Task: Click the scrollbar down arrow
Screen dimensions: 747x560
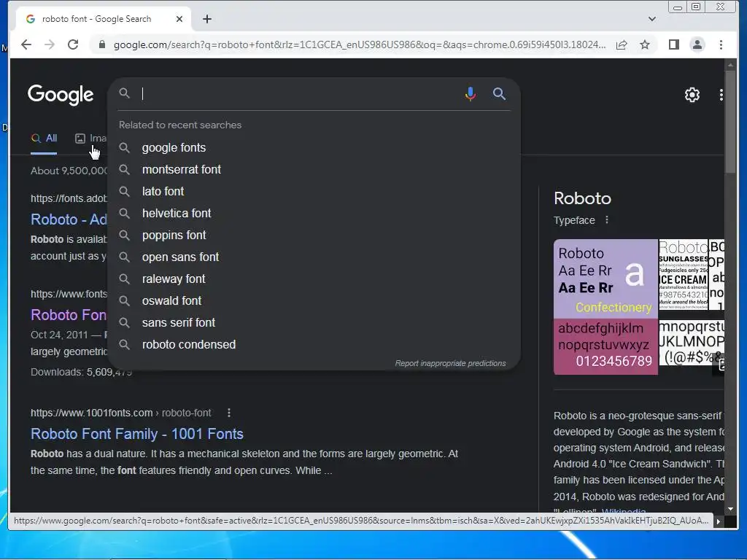Action: pyautogui.click(x=731, y=509)
